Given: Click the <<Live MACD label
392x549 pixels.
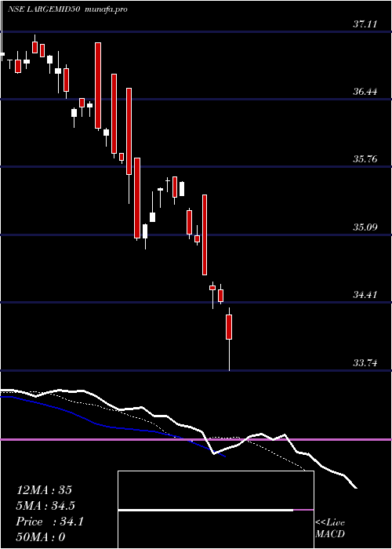Looking at the screenshot, I should pyautogui.click(x=330, y=529).
